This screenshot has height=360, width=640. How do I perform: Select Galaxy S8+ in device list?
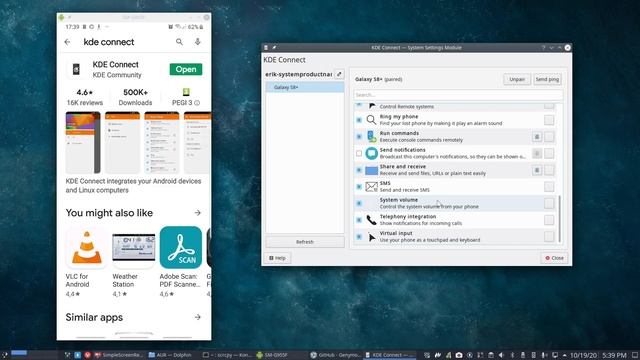pyautogui.click(x=305, y=87)
